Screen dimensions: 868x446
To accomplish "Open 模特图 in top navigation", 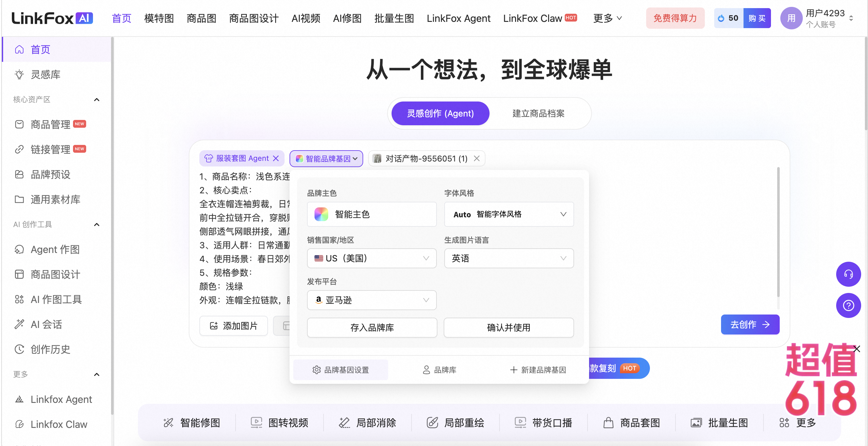I will tap(159, 18).
